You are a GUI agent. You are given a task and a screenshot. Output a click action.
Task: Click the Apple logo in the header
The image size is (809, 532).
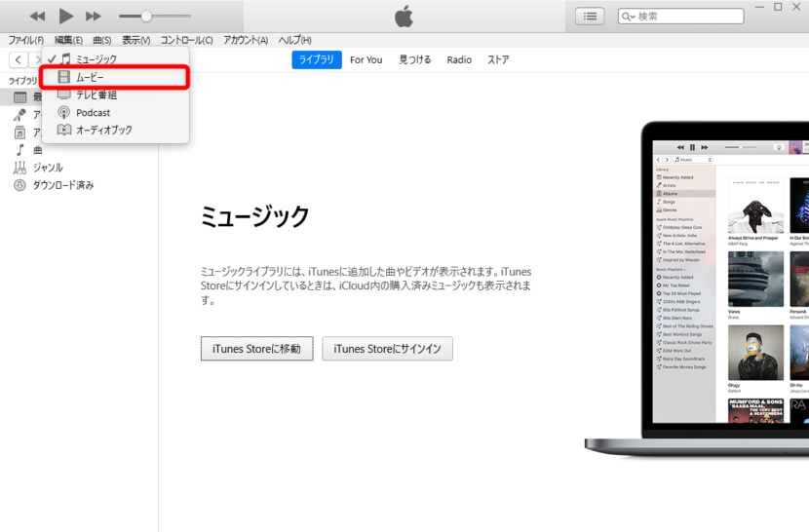[404, 16]
